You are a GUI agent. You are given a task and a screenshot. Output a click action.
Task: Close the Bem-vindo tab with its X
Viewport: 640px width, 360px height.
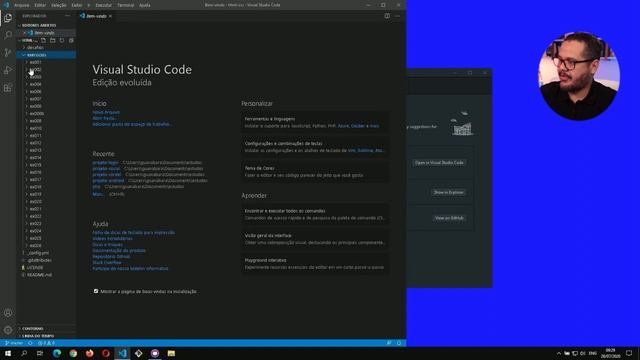coord(110,16)
